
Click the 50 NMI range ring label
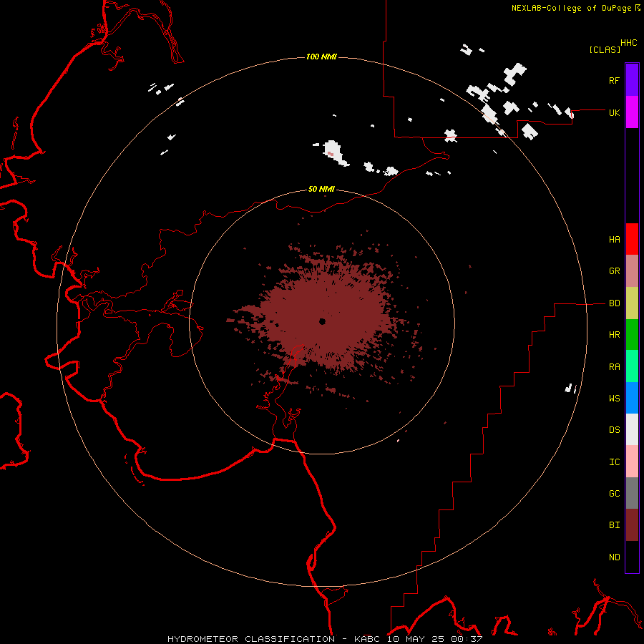(x=321, y=189)
